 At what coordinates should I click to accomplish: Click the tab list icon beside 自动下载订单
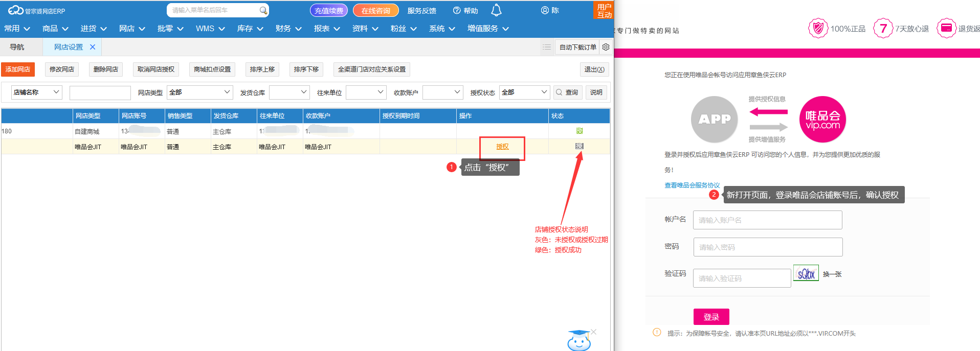point(547,47)
